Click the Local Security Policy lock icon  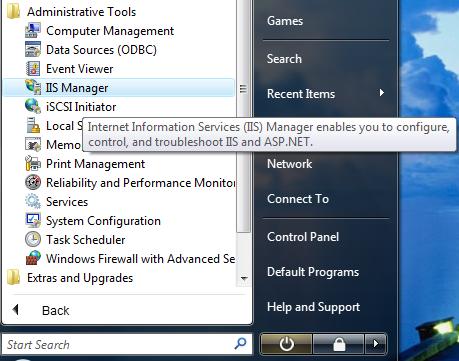33,126
